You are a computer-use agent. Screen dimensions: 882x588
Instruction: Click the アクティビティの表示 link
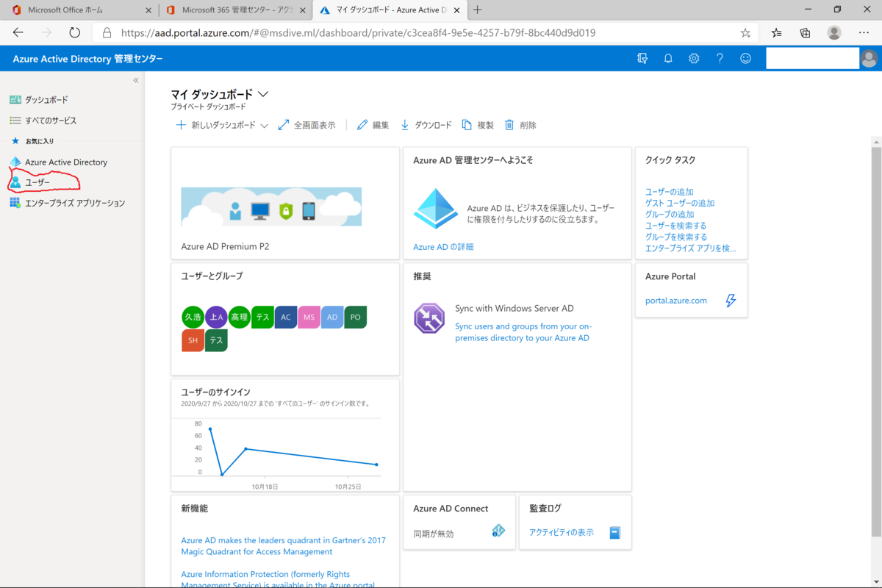tap(562, 533)
